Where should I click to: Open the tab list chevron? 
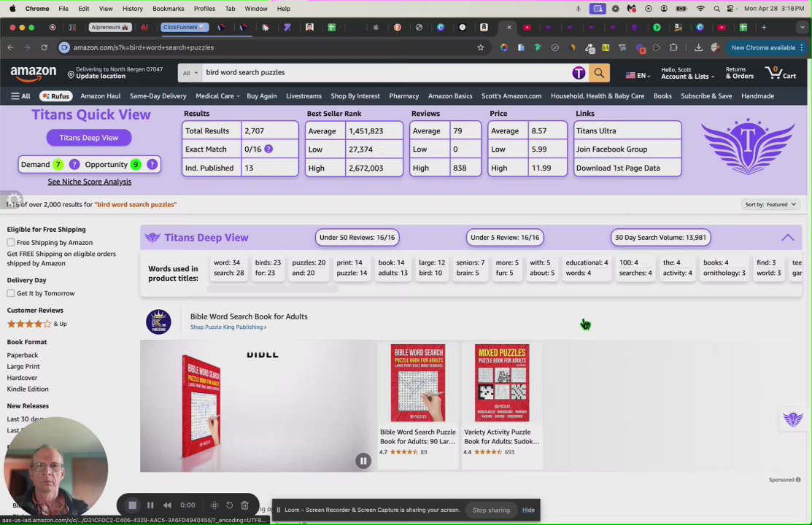(802, 28)
